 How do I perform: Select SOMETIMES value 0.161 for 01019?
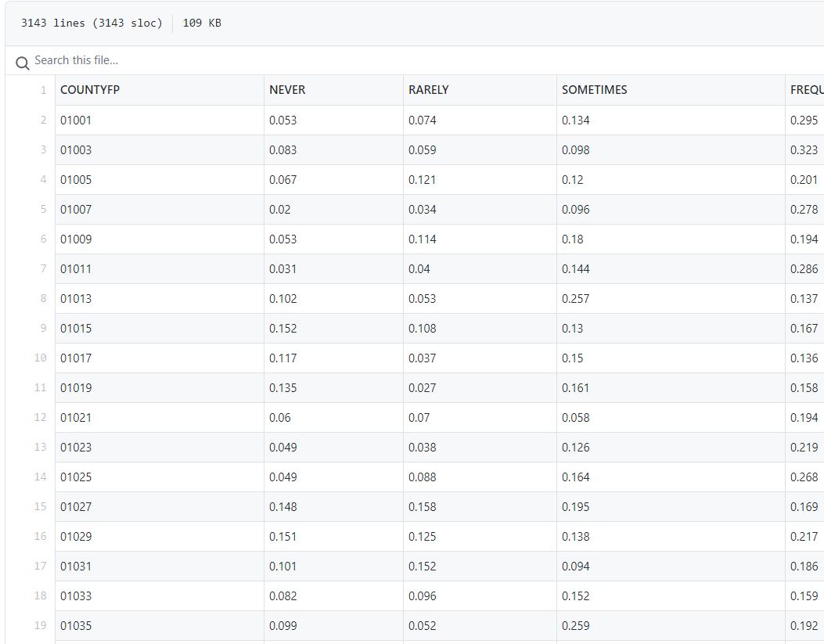click(671, 387)
